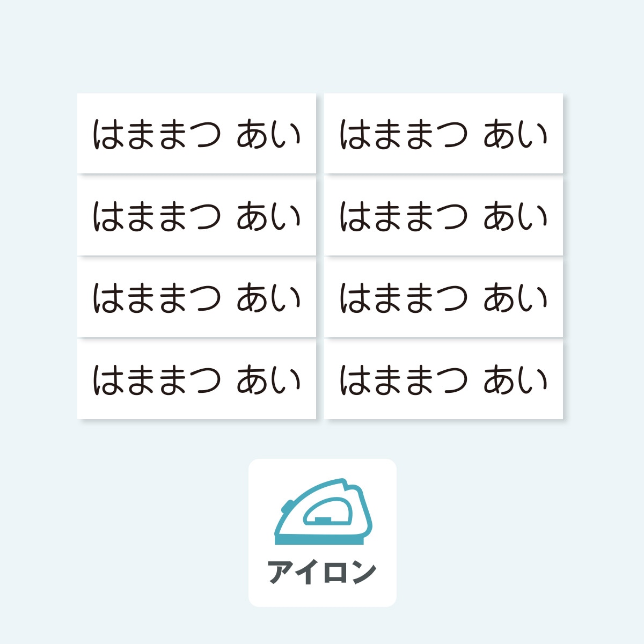Screen dimensions: 644x644
Task: Select はままつ in the top-left label
Action: click(157, 134)
